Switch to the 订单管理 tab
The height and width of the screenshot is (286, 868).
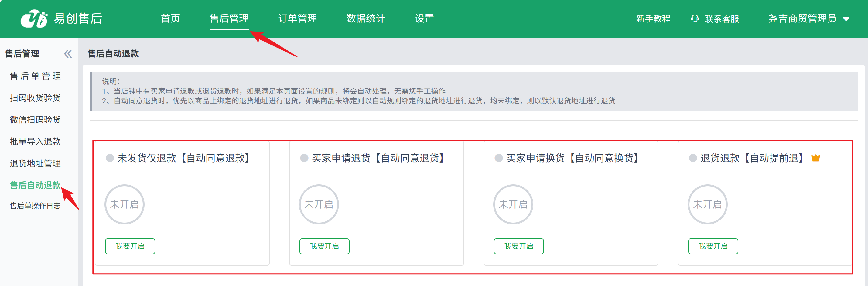pos(297,19)
